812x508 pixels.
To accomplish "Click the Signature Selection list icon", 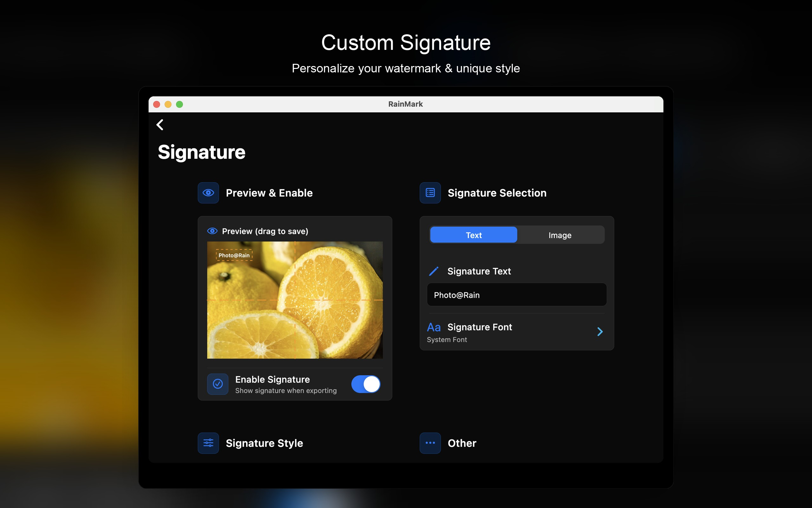I will pyautogui.click(x=430, y=193).
